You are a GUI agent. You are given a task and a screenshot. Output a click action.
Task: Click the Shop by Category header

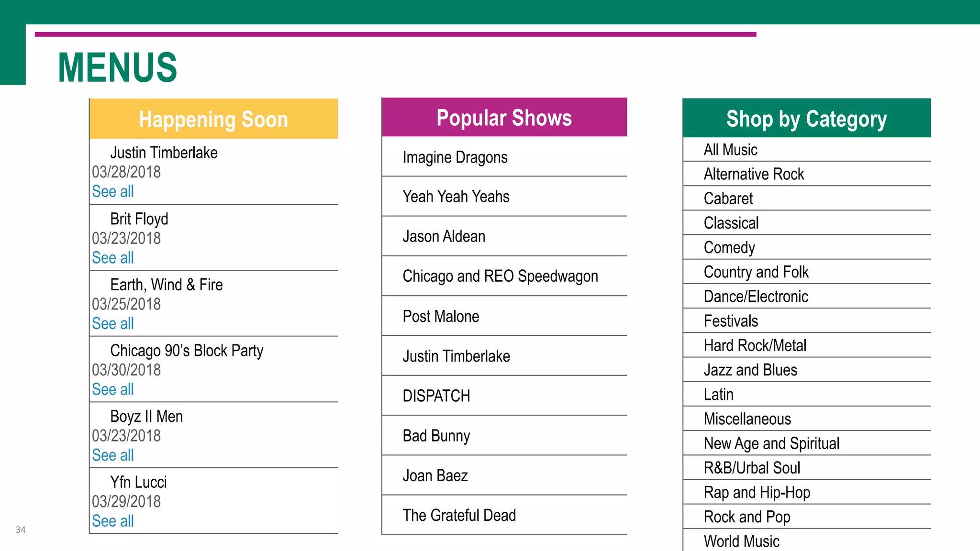coord(806,118)
